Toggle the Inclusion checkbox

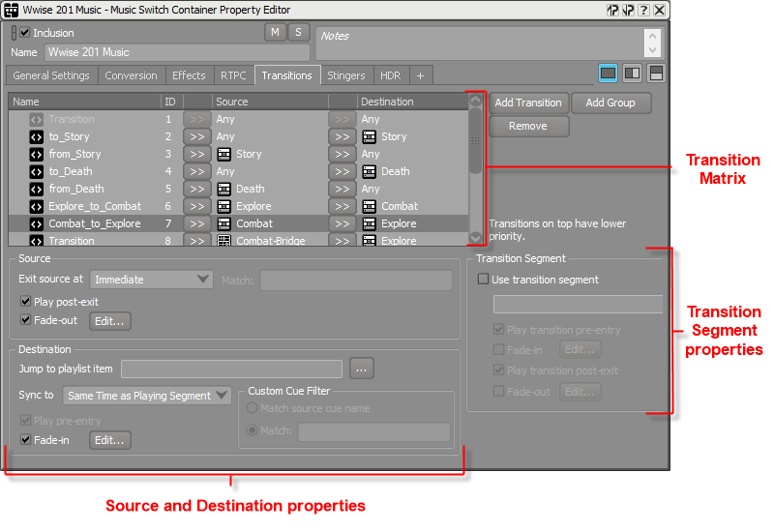[25, 33]
